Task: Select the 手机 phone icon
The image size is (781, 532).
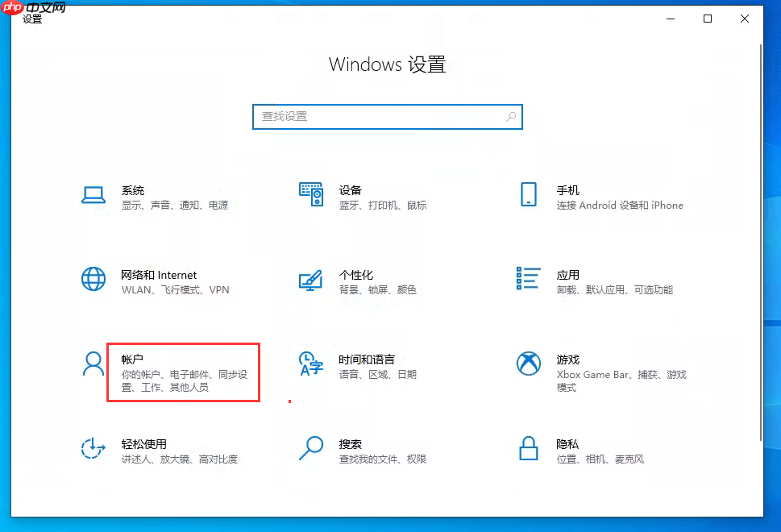Action: 528,196
